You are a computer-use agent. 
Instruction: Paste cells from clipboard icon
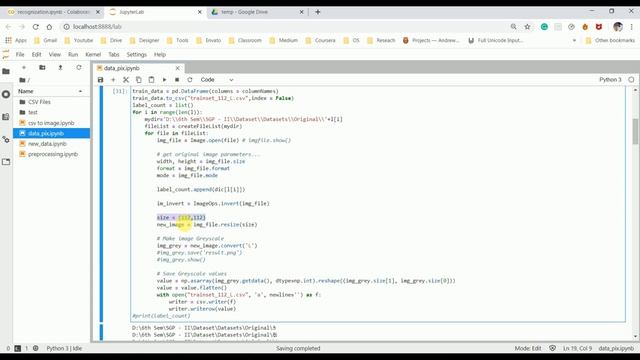(151, 80)
